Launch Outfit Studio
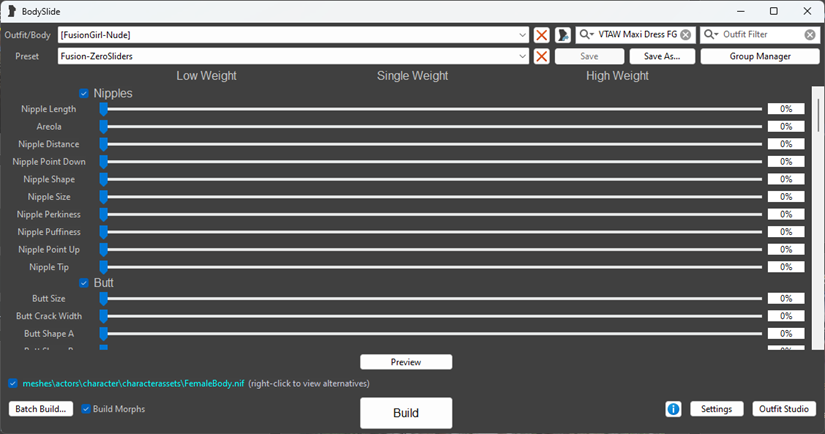Image resolution: width=825 pixels, height=434 pixels. coord(785,409)
